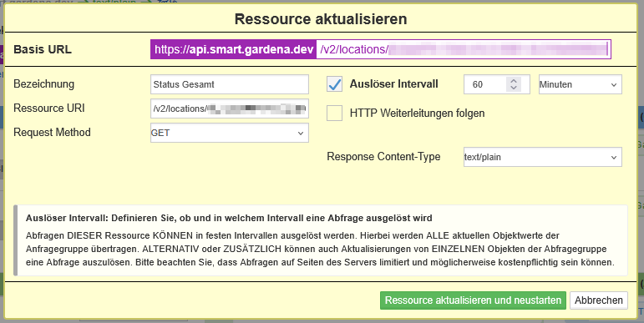Image resolution: width=644 pixels, height=323 pixels.
Task: Click the bold Auslöser Intervall help heading
Action: point(229,218)
